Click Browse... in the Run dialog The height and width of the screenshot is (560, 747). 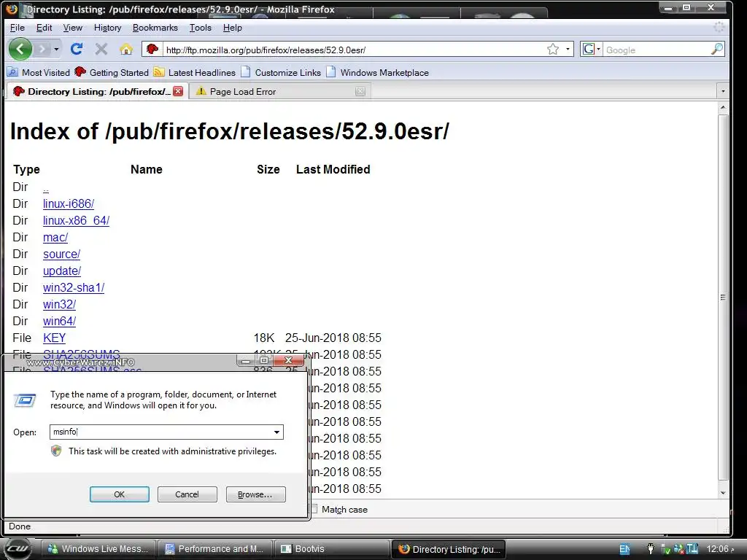(x=256, y=494)
